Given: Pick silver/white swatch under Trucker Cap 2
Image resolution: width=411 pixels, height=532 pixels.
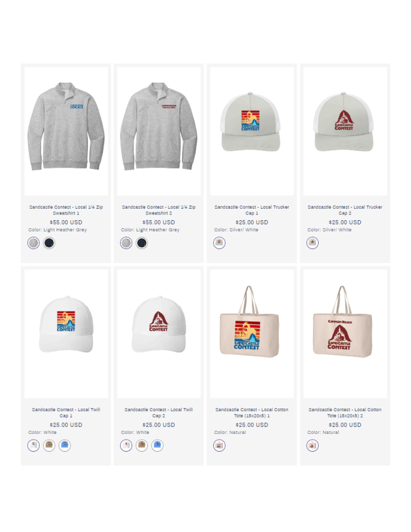Looking at the screenshot, I should [x=312, y=242].
